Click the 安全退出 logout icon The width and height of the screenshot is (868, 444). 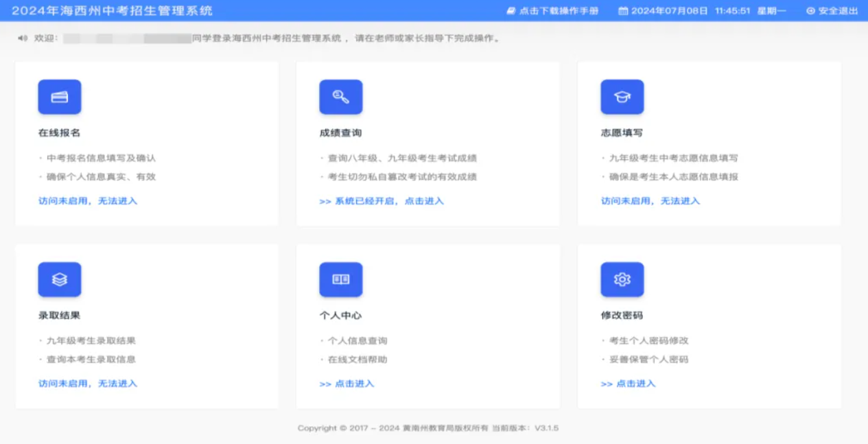click(x=810, y=11)
